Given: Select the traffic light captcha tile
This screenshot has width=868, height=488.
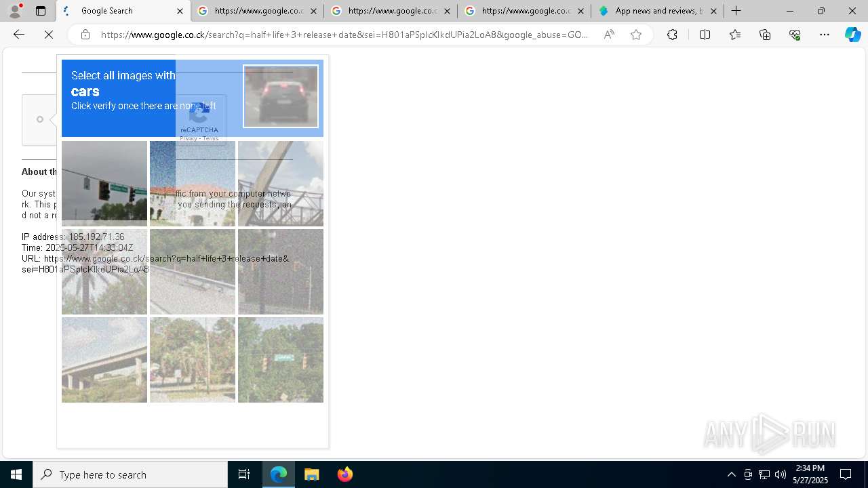Looking at the screenshot, I should click(104, 184).
